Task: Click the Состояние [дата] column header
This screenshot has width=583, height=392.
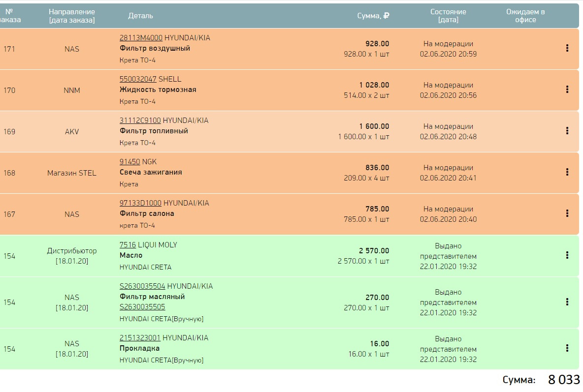Action: point(448,16)
